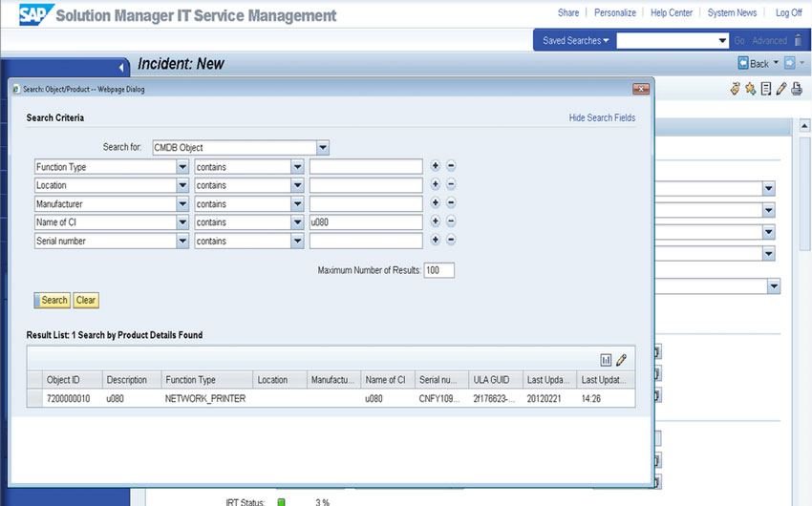Click the Clear button
Viewport: 812px width, 506px height.
coord(86,300)
